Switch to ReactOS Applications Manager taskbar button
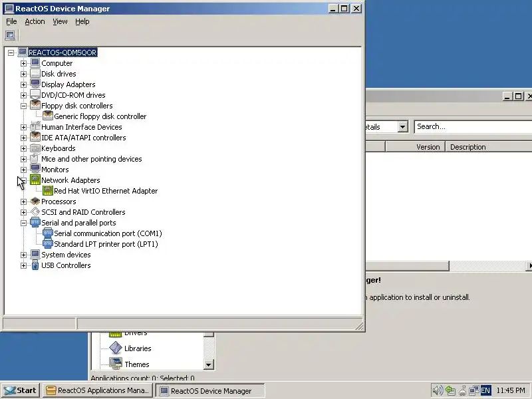 (98, 390)
